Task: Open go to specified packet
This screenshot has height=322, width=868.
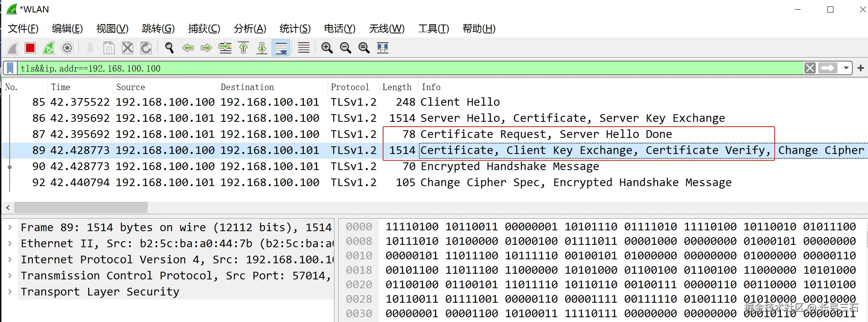Action: (x=225, y=48)
